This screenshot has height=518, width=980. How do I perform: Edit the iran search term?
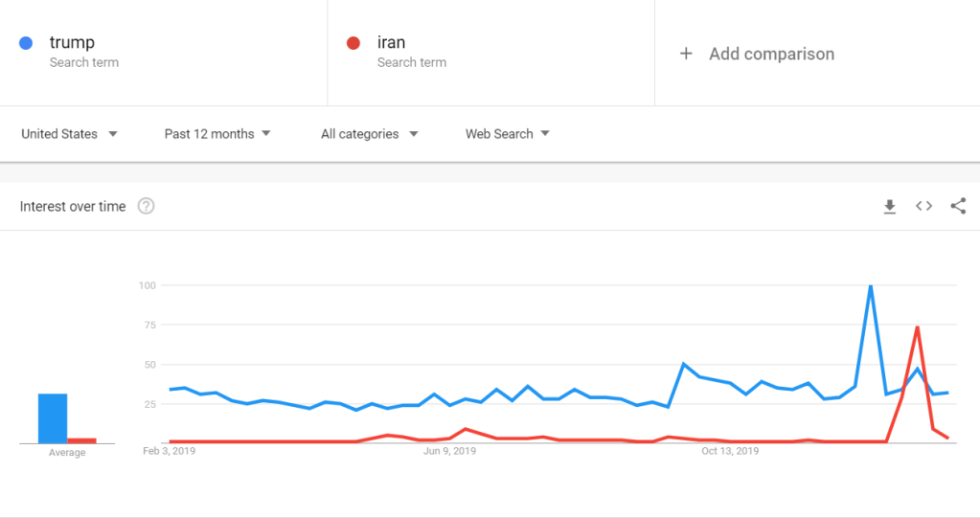(391, 42)
